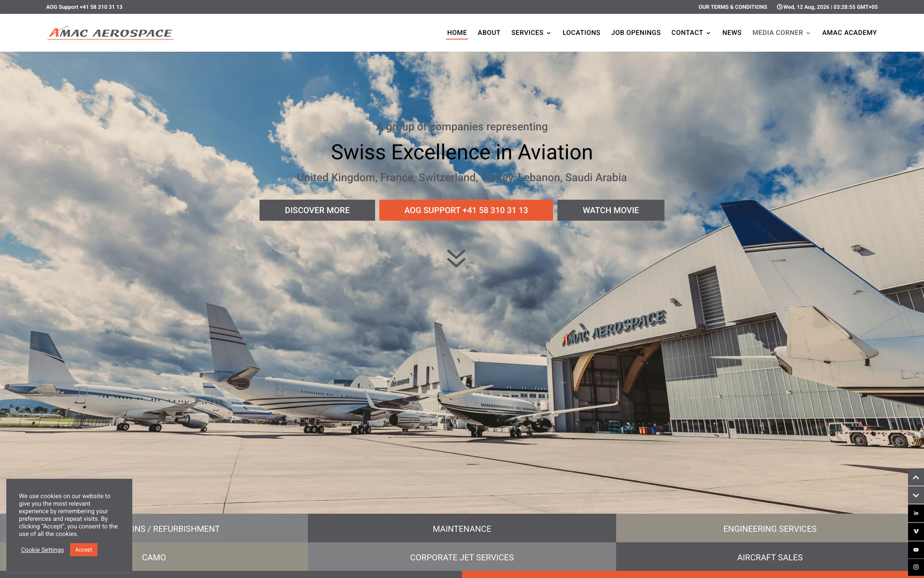Click the 'Swiss Excellence in Aviation' heading
This screenshot has height=578, width=924.
[462, 152]
